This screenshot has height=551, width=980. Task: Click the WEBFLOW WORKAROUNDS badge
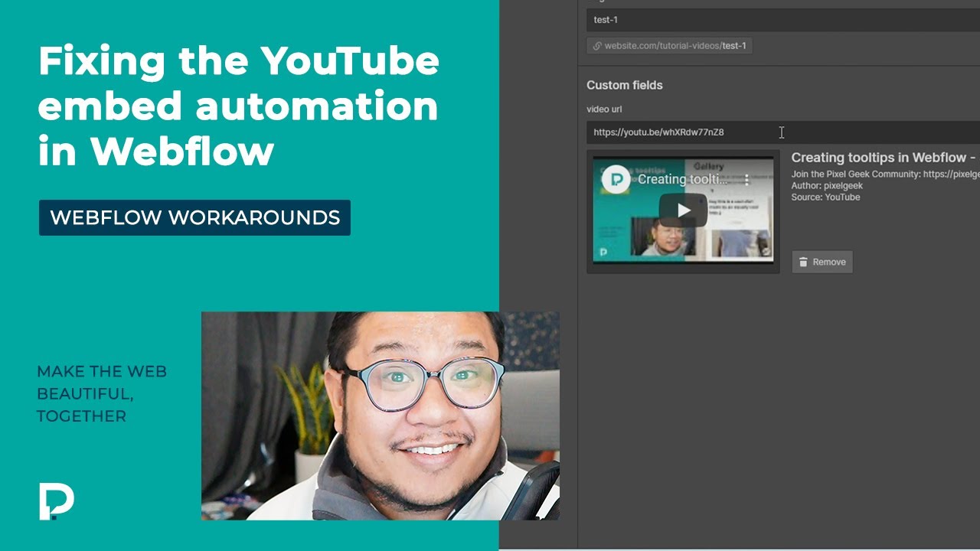[194, 217]
